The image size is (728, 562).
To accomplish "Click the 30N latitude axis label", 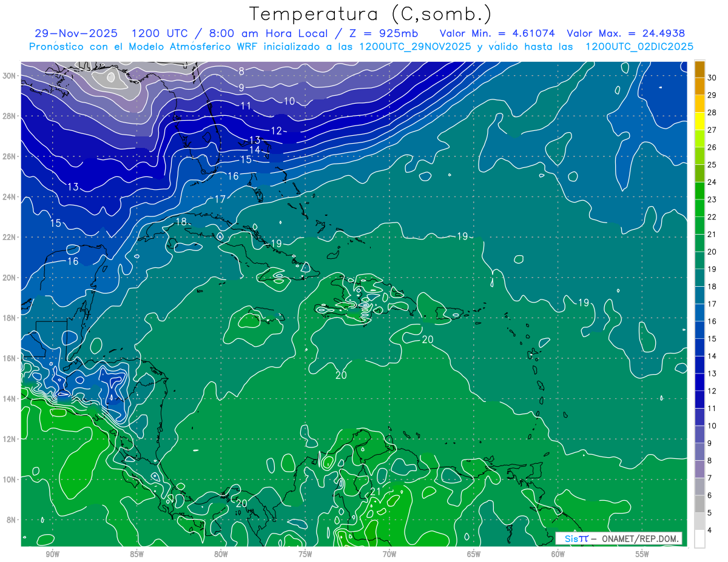I will [10, 76].
